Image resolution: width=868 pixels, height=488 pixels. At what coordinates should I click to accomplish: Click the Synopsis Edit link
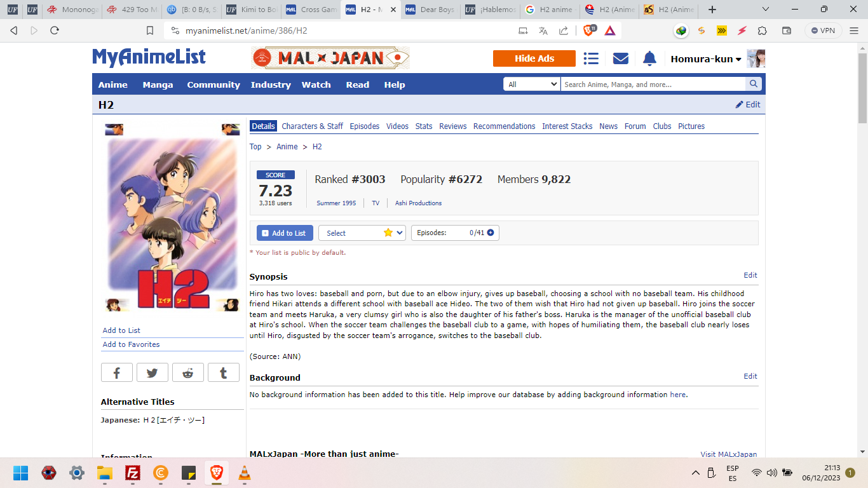pyautogui.click(x=750, y=275)
